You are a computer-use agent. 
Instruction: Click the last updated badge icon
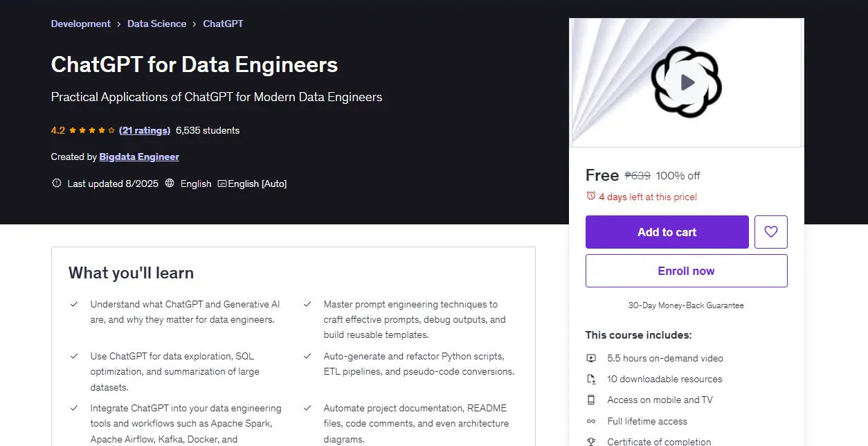coord(57,184)
